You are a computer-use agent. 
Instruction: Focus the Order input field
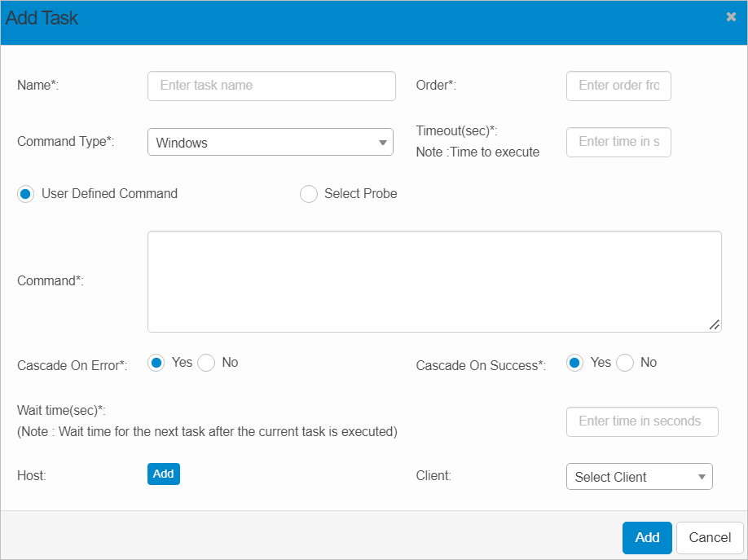(x=618, y=86)
